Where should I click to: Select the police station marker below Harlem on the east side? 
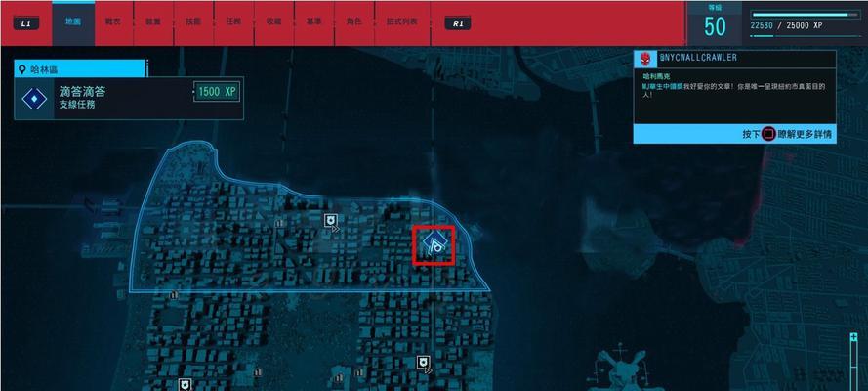click(424, 363)
